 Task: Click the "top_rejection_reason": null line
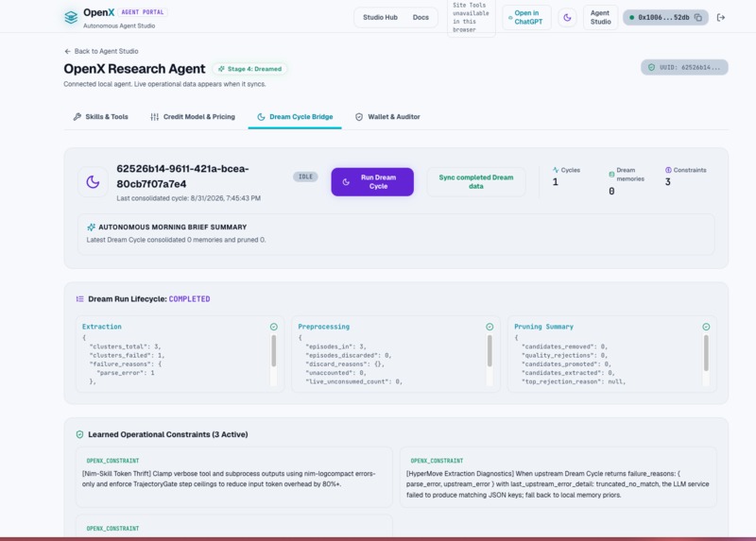tap(574, 381)
